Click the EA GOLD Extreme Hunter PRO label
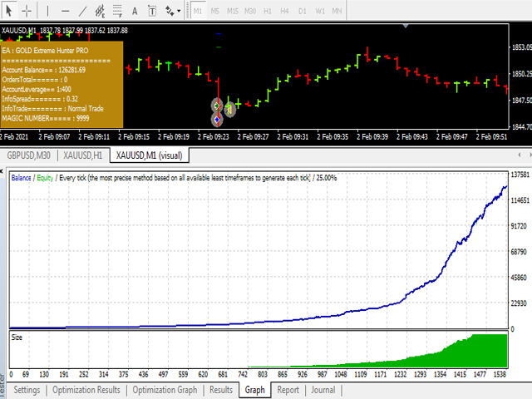Viewport: 532px width, 399px height. click(45, 51)
